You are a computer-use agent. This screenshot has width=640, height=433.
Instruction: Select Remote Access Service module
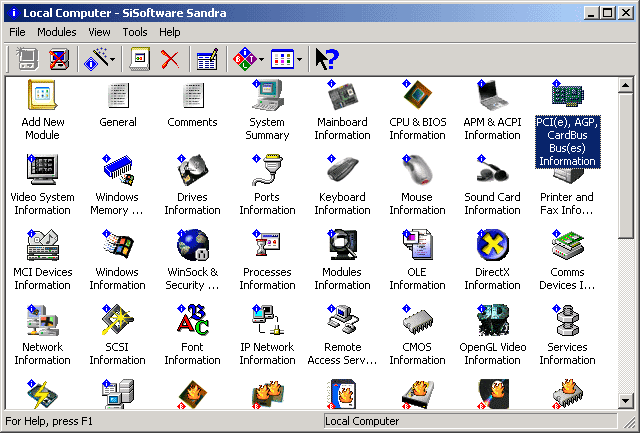[342, 320]
